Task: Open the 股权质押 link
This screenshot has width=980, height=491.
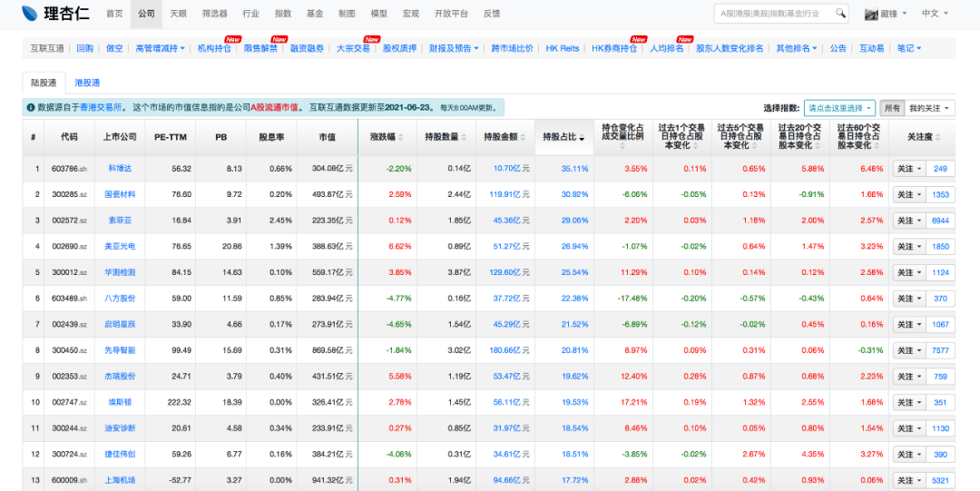Action: click(399, 48)
